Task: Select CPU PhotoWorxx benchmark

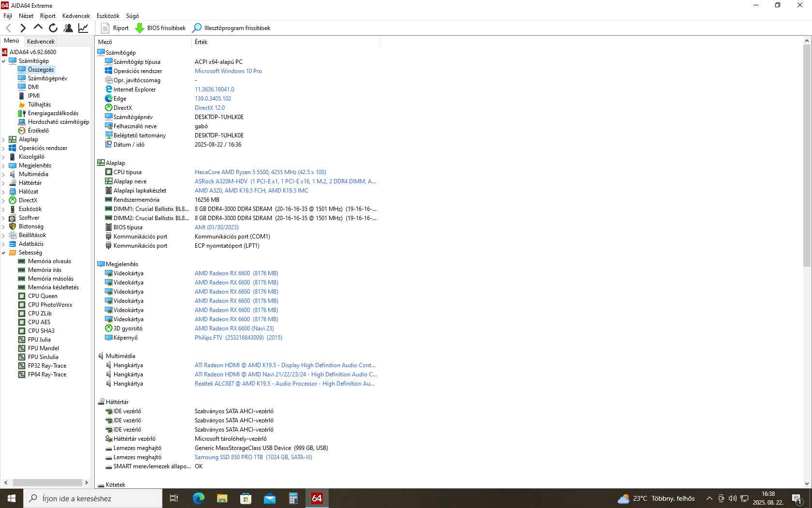Action: 50,305
